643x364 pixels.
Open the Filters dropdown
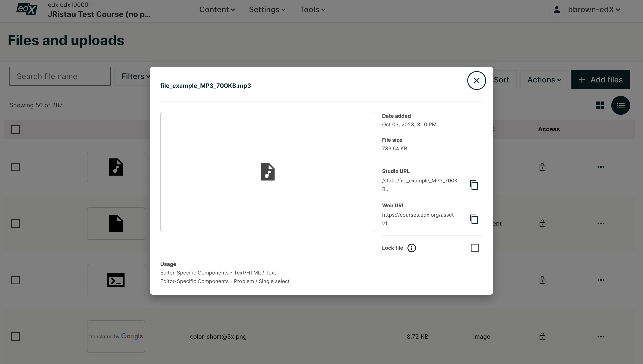click(135, 76)
